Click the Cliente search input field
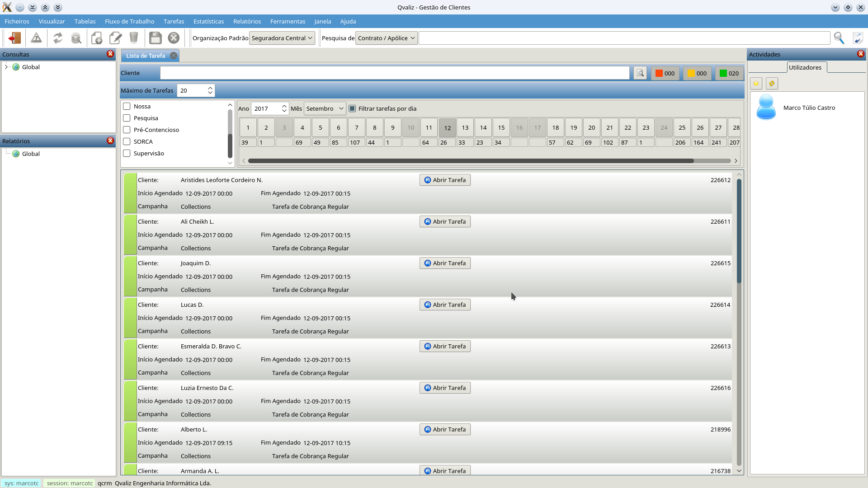 [394, 73]
